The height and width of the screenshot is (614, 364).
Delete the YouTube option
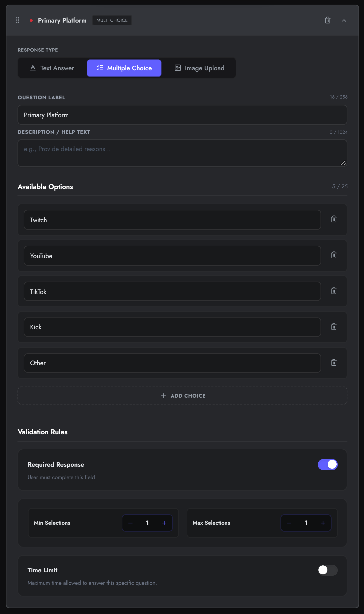coord(334,255)
